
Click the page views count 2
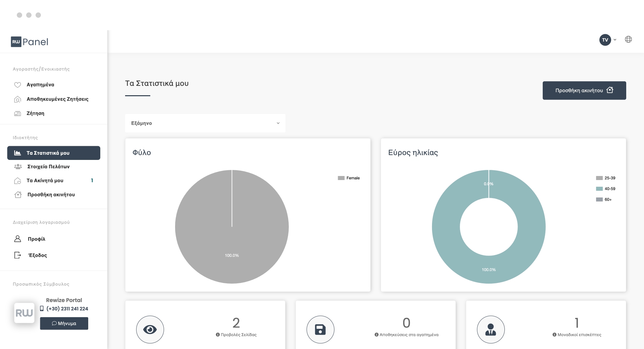(x=236, y=323)
